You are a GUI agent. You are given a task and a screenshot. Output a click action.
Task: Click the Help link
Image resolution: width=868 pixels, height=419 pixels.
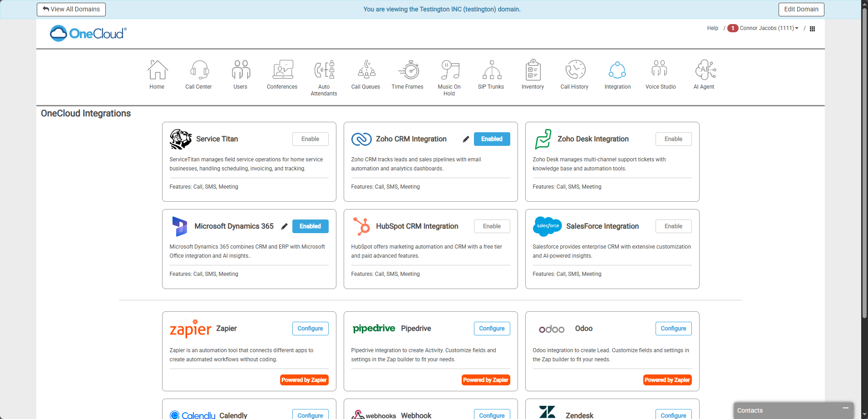point(712,28)
